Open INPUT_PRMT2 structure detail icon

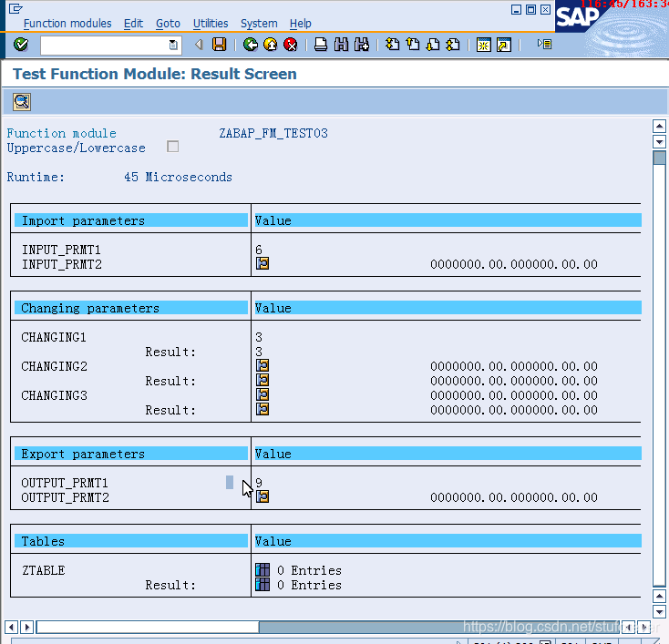click(262, 263)
